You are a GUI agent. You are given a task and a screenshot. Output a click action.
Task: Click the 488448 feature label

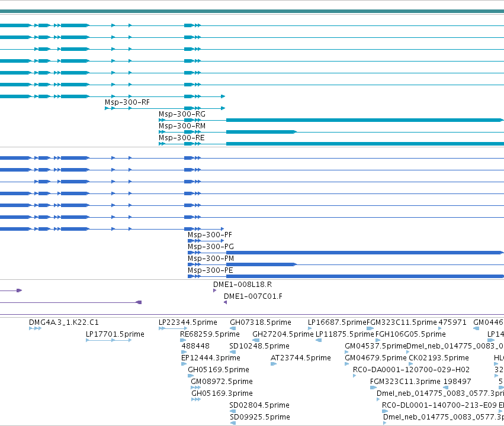[x=195, y=346]
